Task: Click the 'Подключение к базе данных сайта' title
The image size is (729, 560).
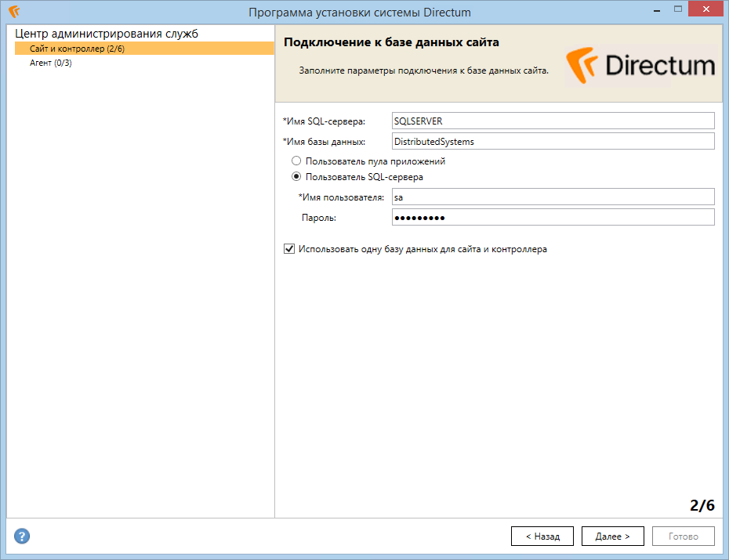Action: [x=391, y=42]
